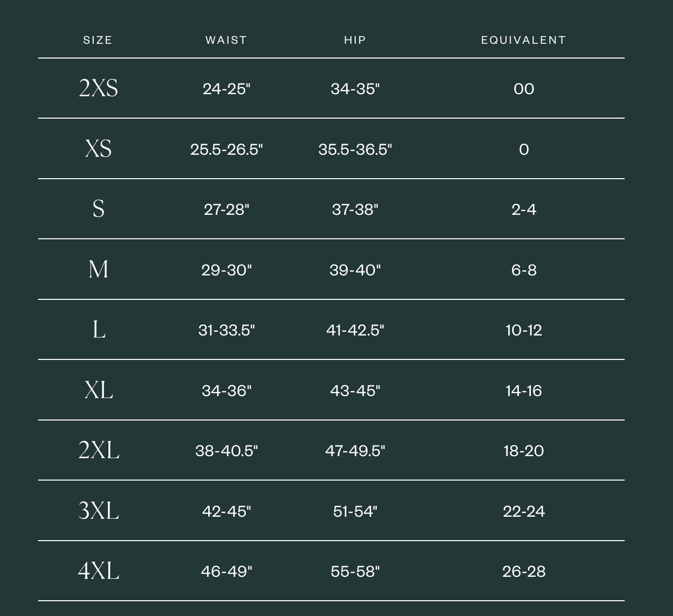
Task: Click the 38-40.5" waist value
Action: click(x=227, y=451)
